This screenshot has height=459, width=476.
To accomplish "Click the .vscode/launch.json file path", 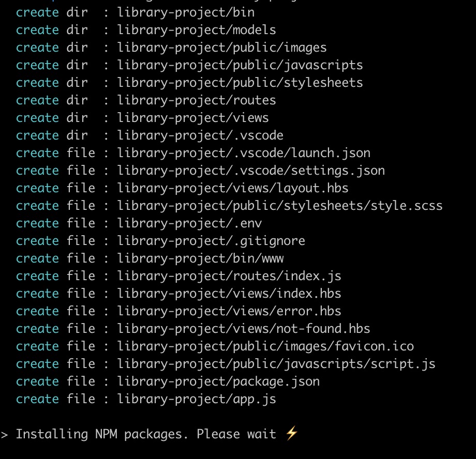I will click(x=244, y=153).
